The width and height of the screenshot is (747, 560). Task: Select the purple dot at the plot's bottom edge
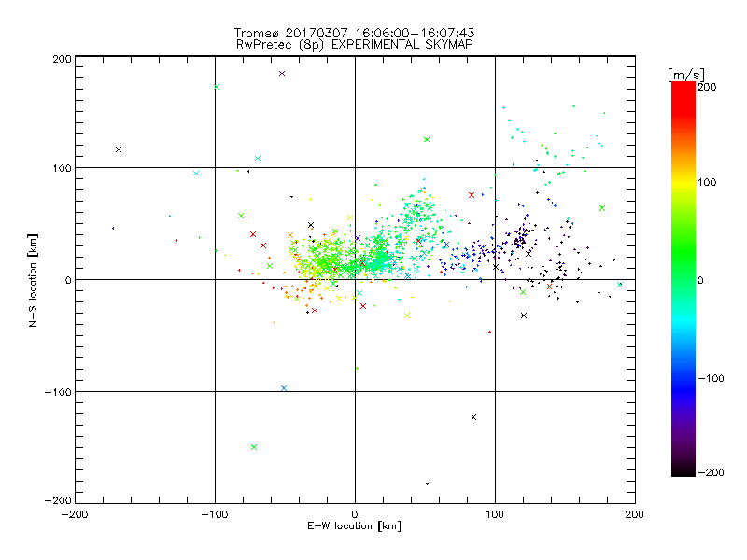(427, 483)
